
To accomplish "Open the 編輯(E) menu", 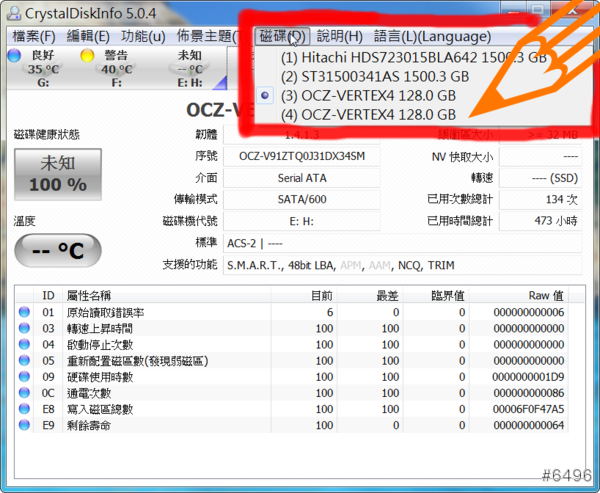I will (88, 36).
